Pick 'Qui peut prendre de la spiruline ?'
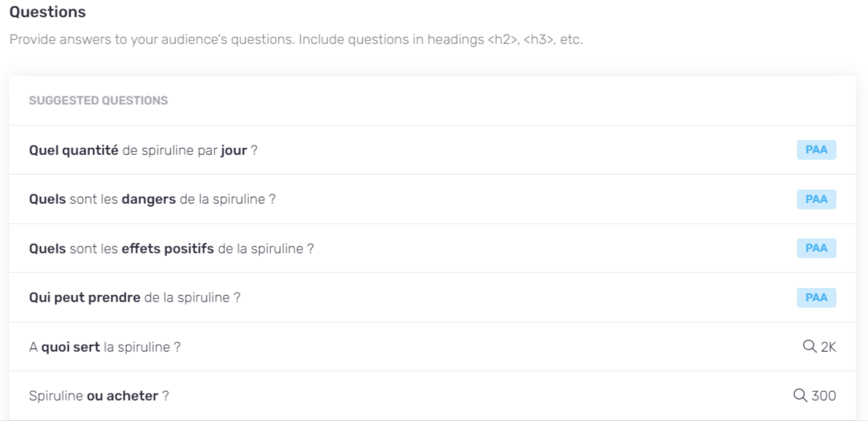Image resolution: width=868 pixels, height=421 pixels. 135,297
